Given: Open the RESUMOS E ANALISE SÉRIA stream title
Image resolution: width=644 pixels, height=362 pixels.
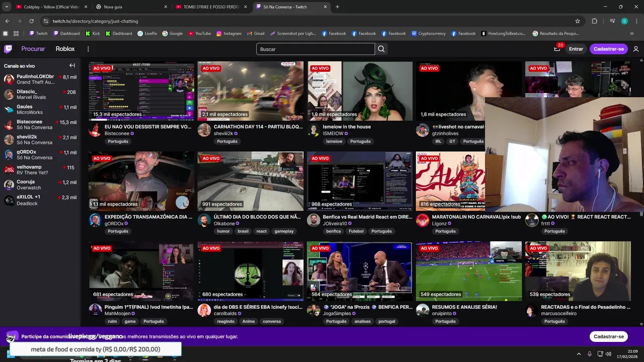Looking at the screenshot, I should [x=464, y=307].
